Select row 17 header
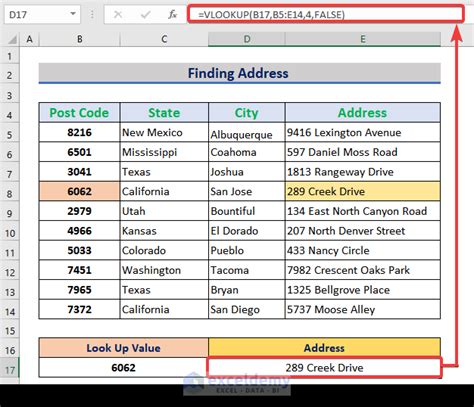 pyautogui.click(x=9, y=370)
